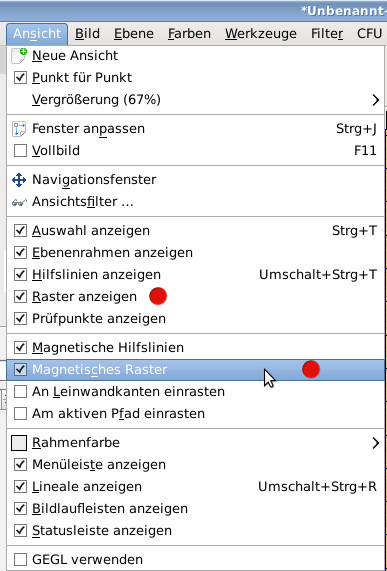This screenshot has height=571, width=387.
Task: Open Navigationsfenster via its arrows icon
Action: click(x=19, y=180)
